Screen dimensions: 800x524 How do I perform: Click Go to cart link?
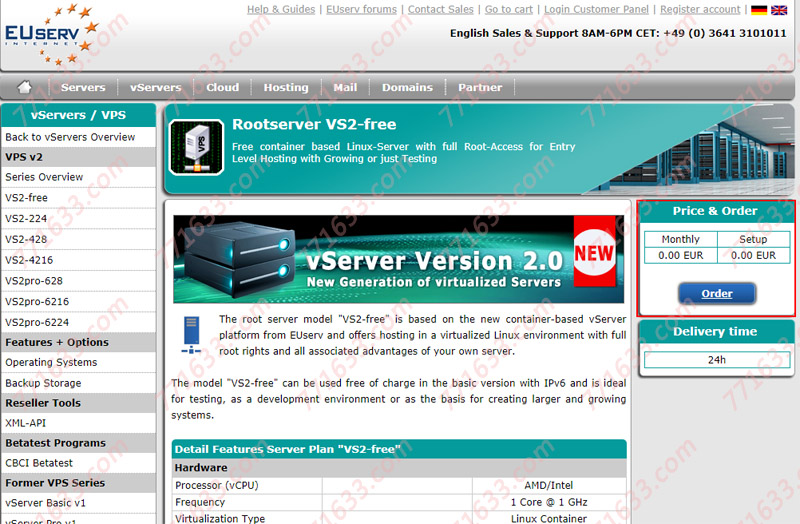(x=509, y=9)
